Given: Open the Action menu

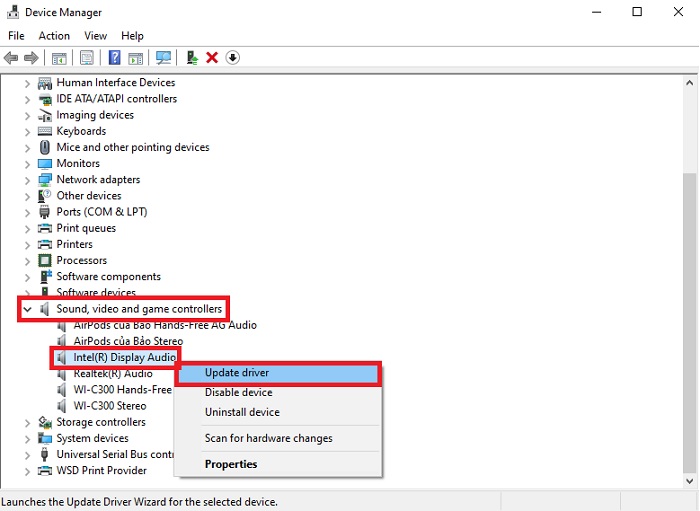Looking at the screenshot, I should coord(54,36).
